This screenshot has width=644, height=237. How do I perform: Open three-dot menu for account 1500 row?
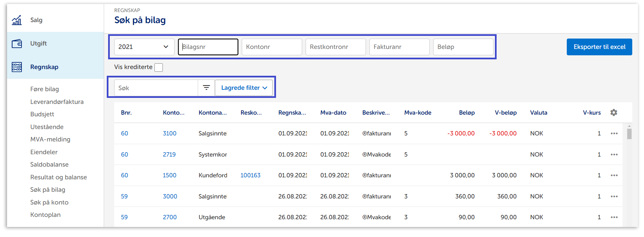[614, 175]
